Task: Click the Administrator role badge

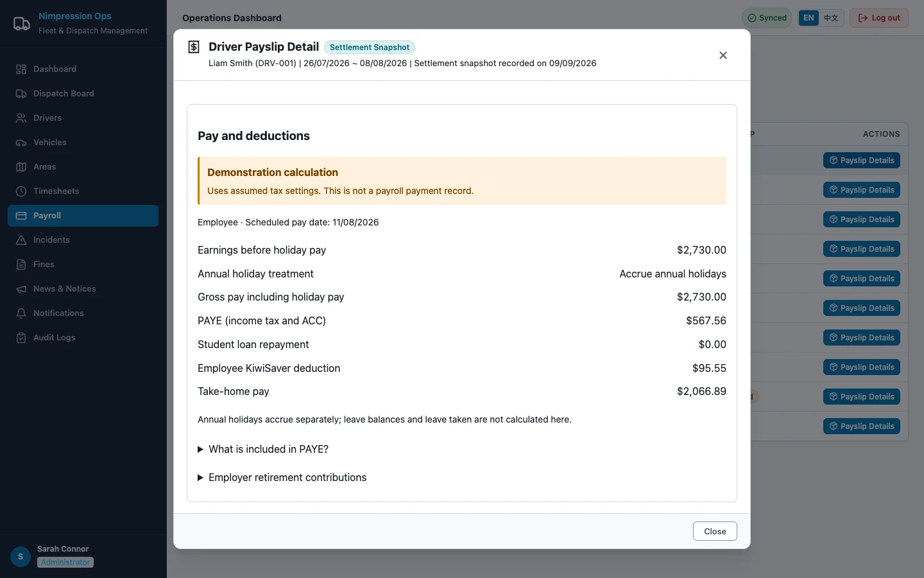Action: pos(65,563)
